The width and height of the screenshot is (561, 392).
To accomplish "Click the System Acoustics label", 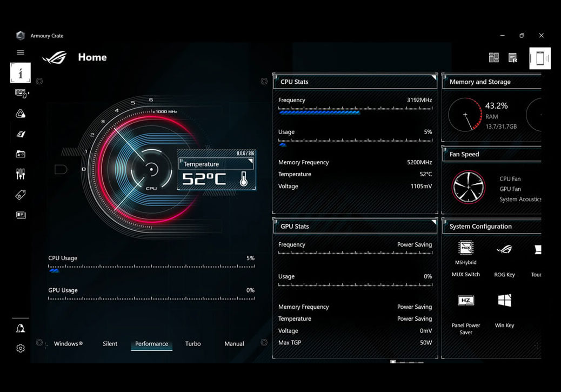I will (520, 199).
